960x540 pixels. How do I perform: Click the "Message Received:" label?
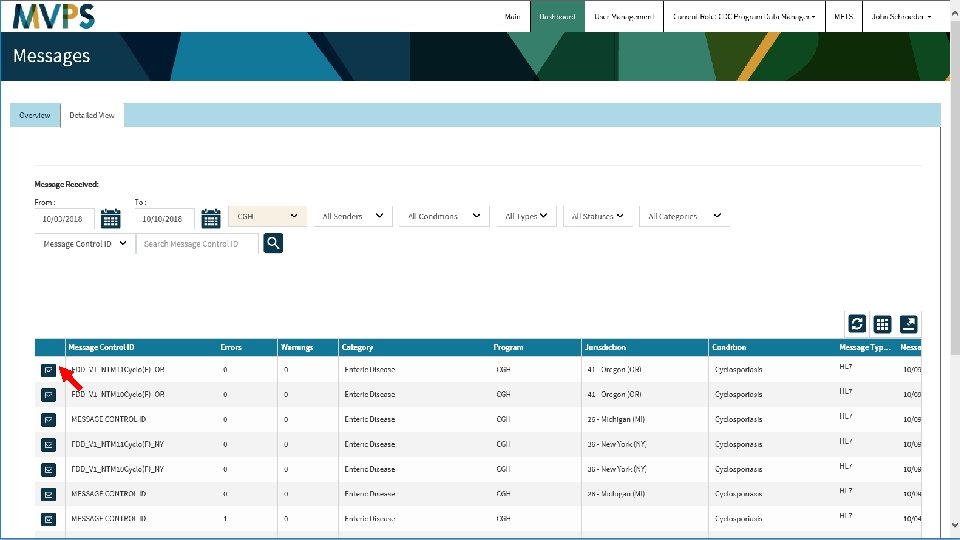coord(66,184)
